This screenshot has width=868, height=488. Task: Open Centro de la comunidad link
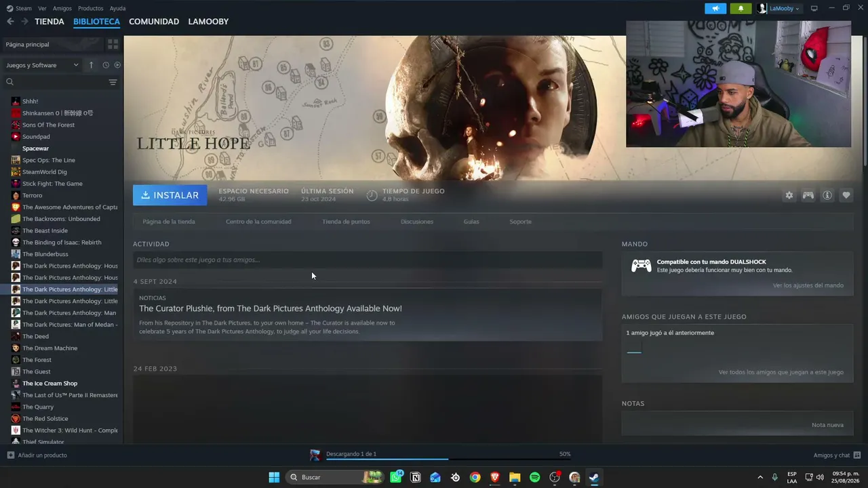[x=258, y=222]
